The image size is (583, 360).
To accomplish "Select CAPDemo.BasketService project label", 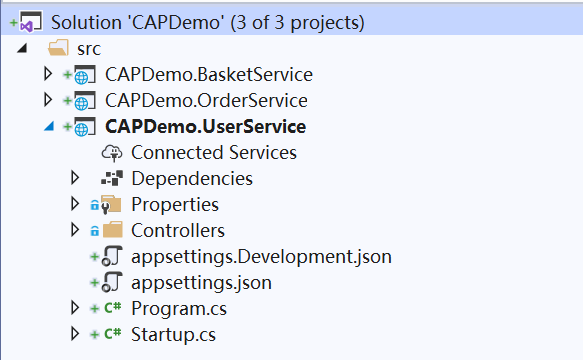I will click(209, 74).
